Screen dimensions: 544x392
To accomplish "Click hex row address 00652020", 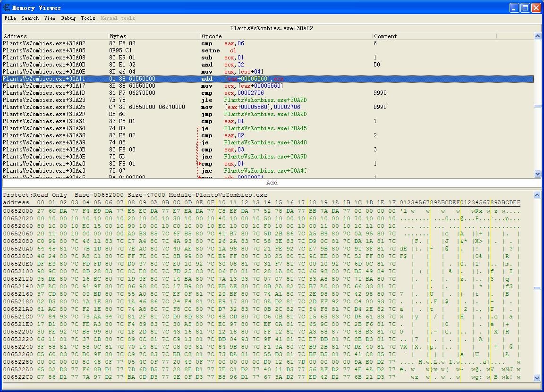I will [x=17, y=218].
